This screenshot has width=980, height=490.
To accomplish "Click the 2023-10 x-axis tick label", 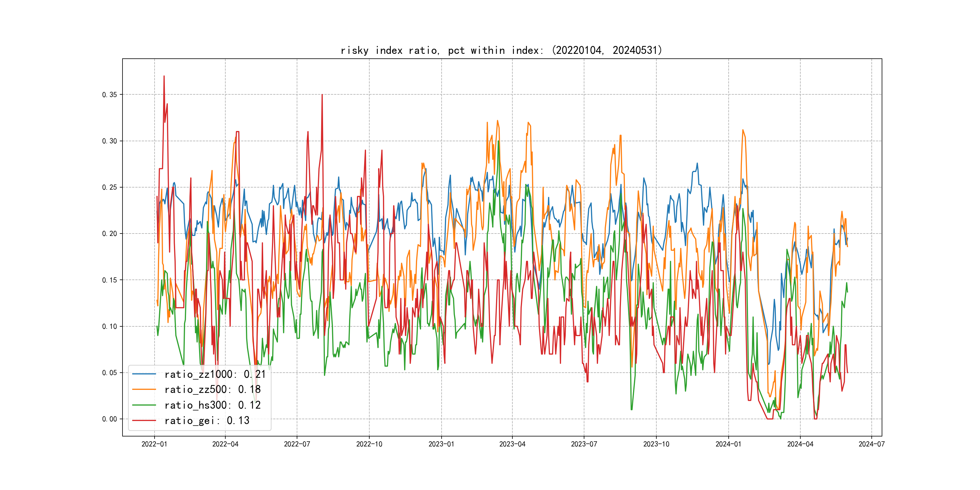I will (x=656, y=444).
